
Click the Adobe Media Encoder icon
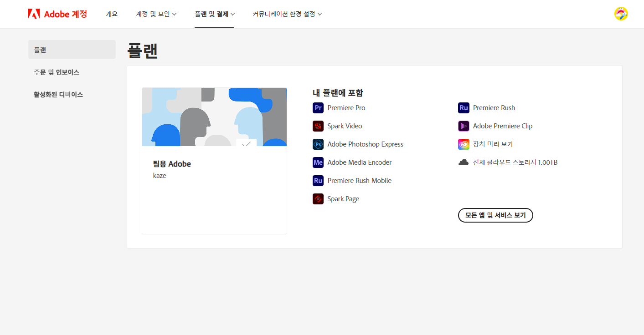tap(318, 162)
